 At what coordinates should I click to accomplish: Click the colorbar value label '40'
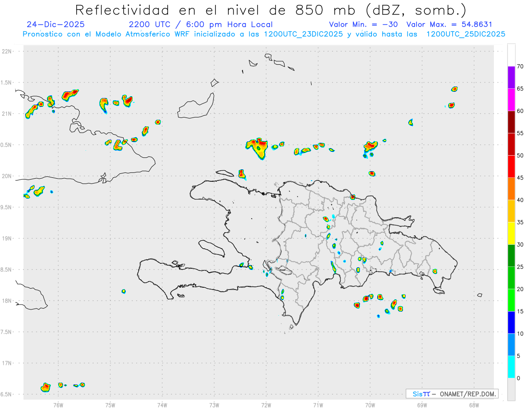[x=520, y=200]
